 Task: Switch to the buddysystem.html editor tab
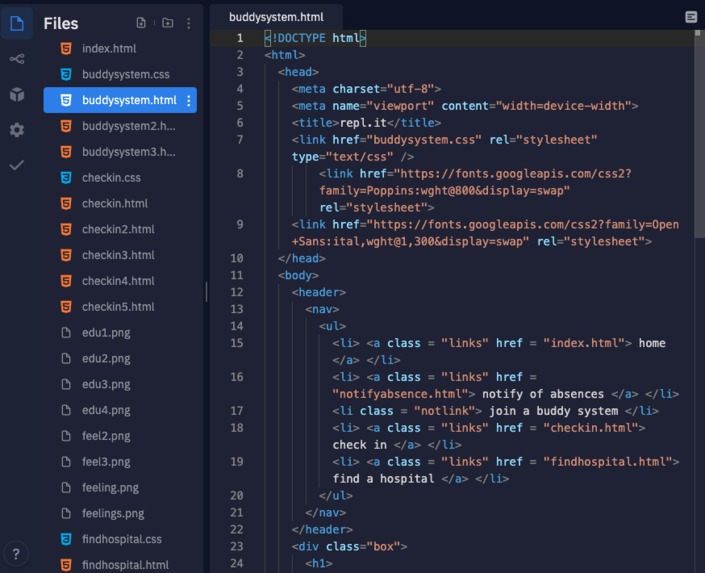click(276, 17)
